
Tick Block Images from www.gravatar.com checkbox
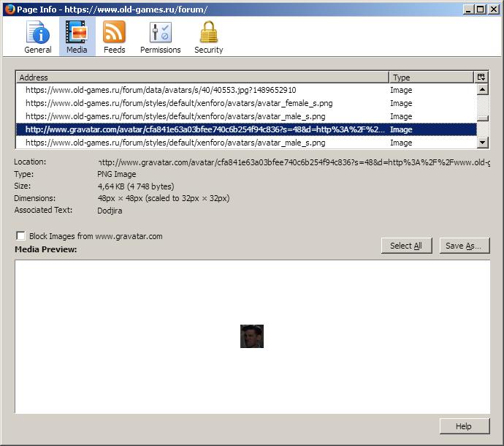point(20,236)
